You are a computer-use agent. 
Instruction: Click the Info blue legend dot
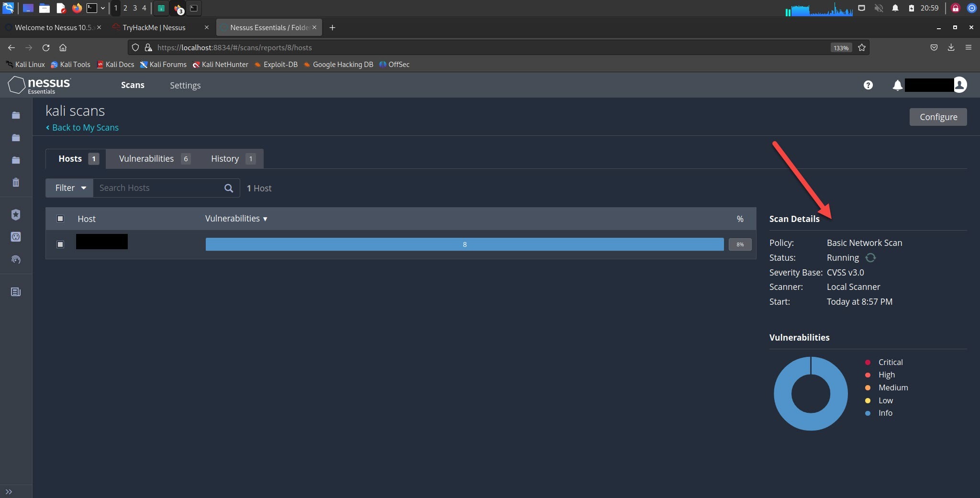(x=868, y=413)
